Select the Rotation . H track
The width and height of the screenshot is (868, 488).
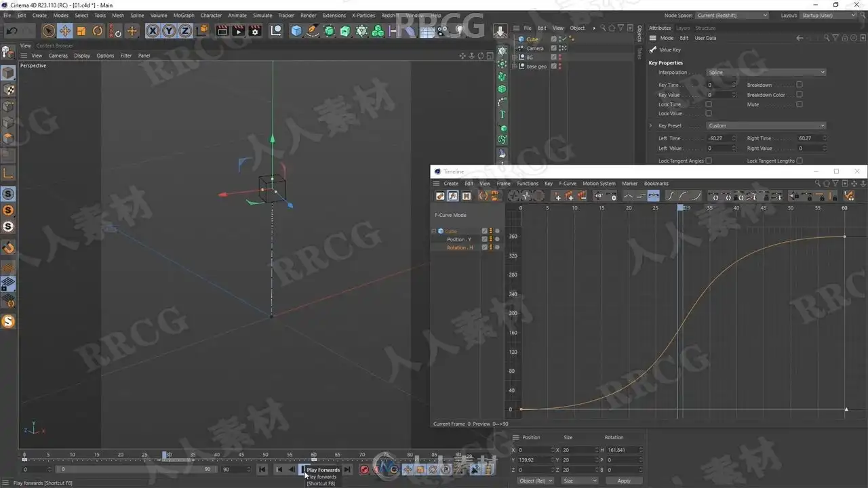460,247
